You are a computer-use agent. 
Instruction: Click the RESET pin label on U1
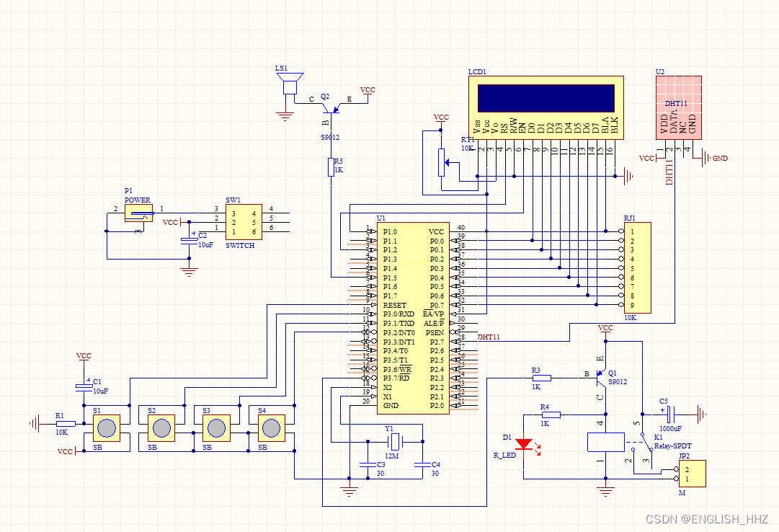(x=395, y=305)
